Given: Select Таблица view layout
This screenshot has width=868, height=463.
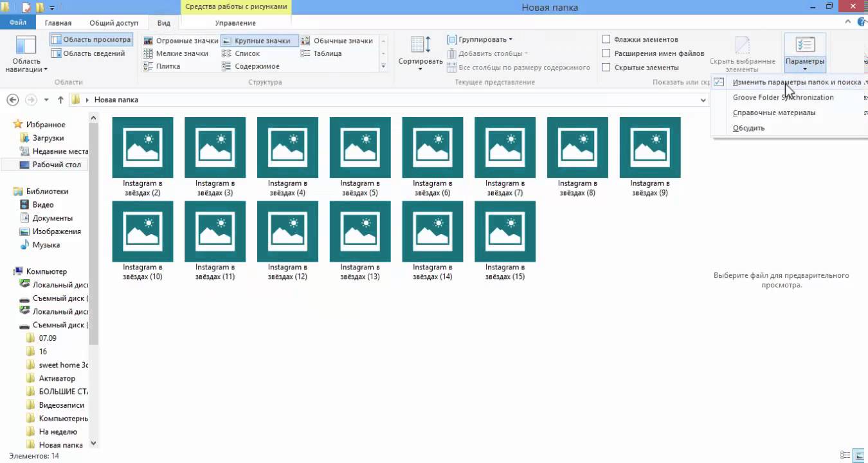Looking at the screenshot, I should [321, 53].
